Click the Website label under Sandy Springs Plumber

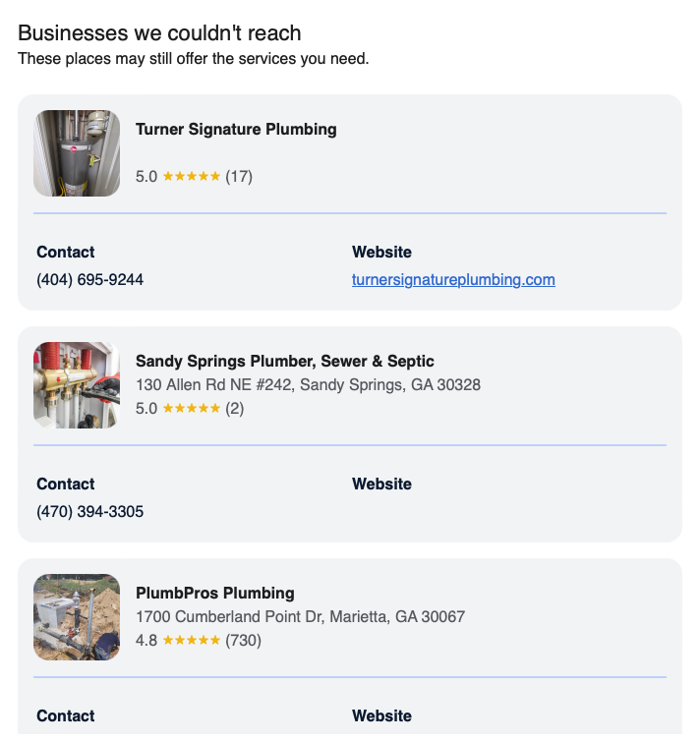click(381, 485)
